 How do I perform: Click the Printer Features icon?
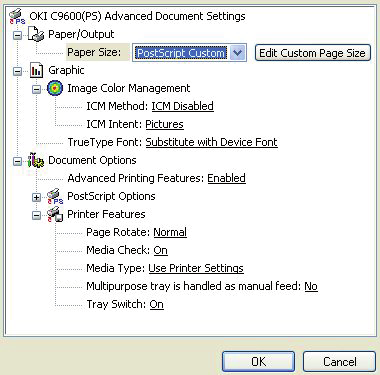pyautogui.click(x=55, y=214)
